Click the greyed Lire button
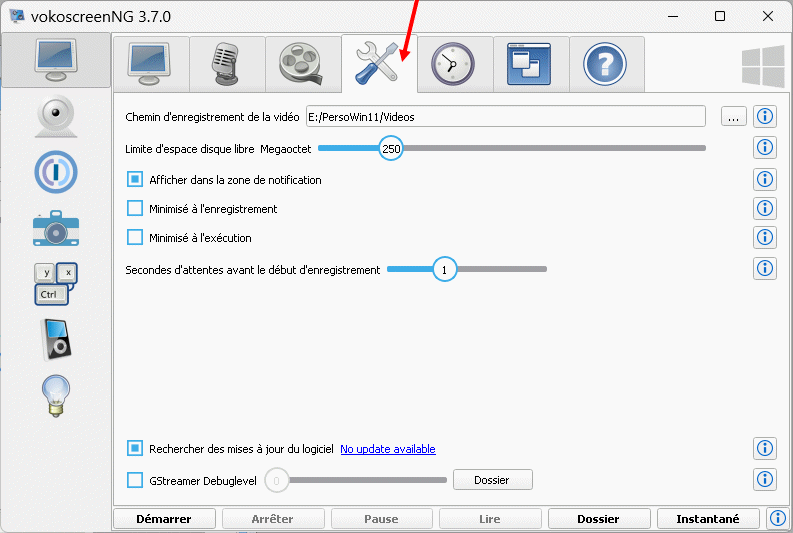 (x=490, y=519)
